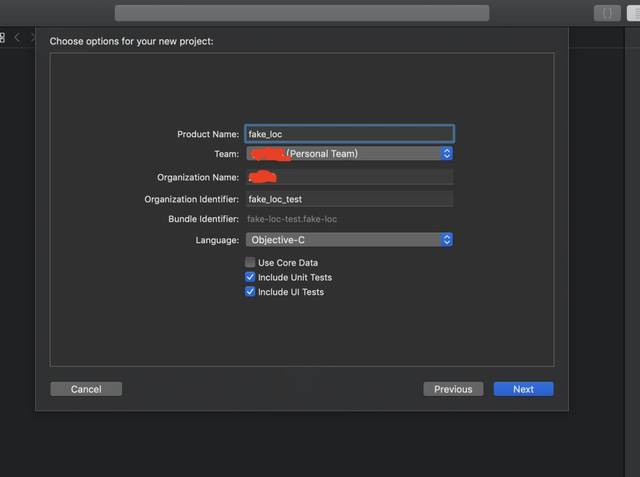Click the Product Name text field
The width and height of the screenshot is (640, 477).
[x=350, y=133]
